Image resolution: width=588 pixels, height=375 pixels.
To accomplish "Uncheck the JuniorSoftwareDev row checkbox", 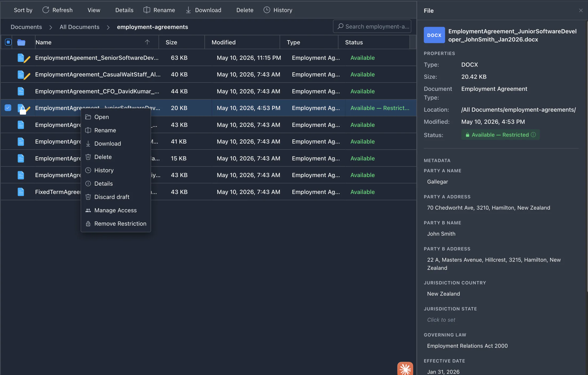I will (x=8, y=108).
